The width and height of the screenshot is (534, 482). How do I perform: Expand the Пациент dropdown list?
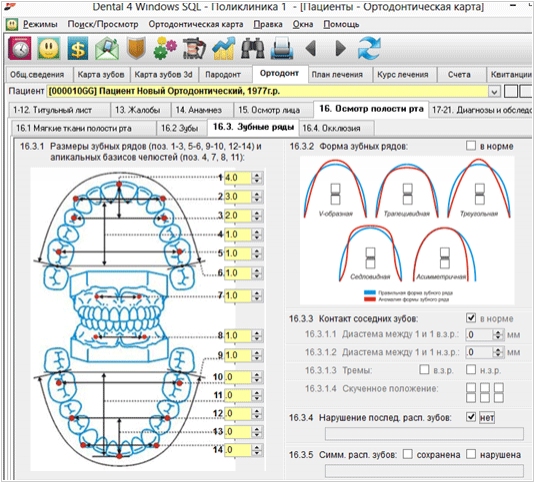tap(494, 91)
